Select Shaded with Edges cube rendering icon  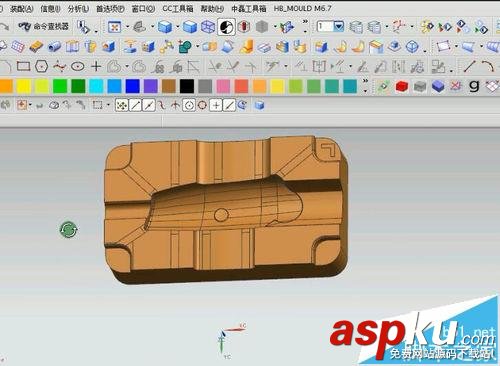click(x=165, y=27)
